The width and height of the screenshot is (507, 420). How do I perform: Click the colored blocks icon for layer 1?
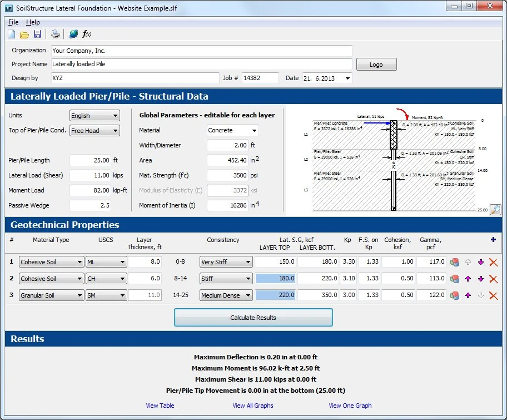coord(455,262)
